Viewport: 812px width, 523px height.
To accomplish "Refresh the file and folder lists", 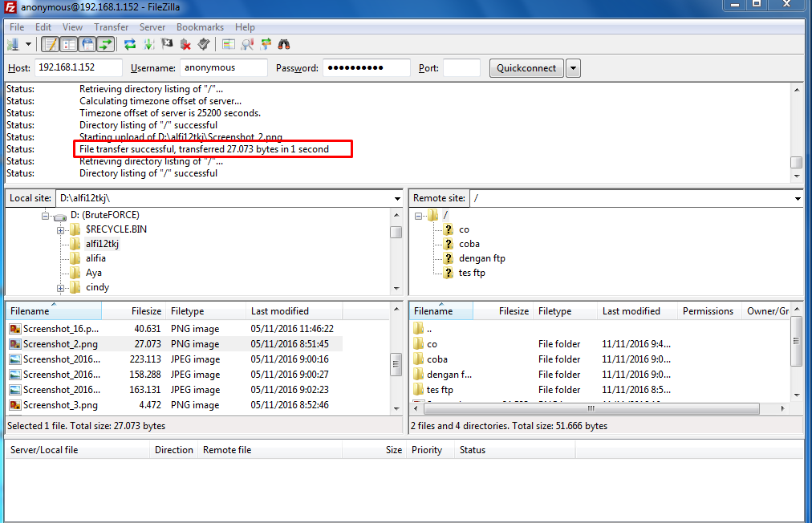I will pyautogui.click(x=129, y=43).
